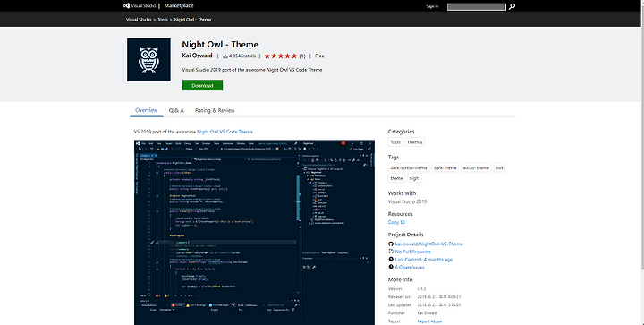Click the install download icon

point(225,56)
